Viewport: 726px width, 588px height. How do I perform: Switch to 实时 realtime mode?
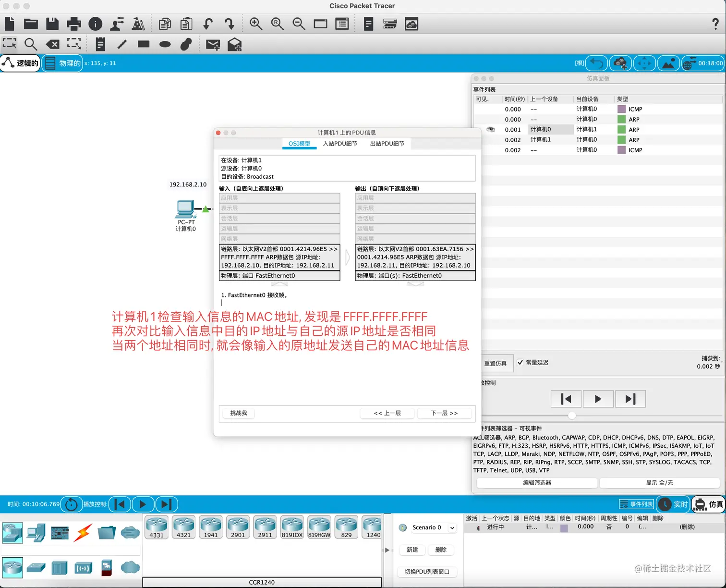tap(673, 504)
